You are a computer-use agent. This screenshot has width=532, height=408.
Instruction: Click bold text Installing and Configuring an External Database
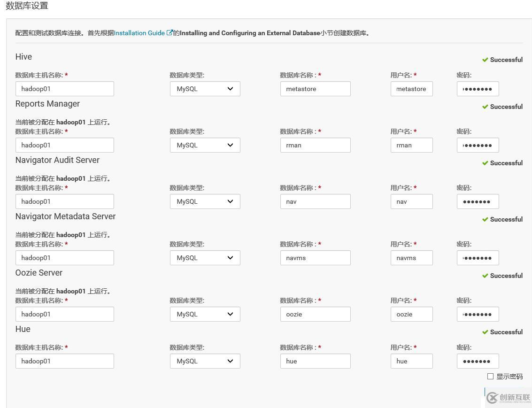pos(250,33)
